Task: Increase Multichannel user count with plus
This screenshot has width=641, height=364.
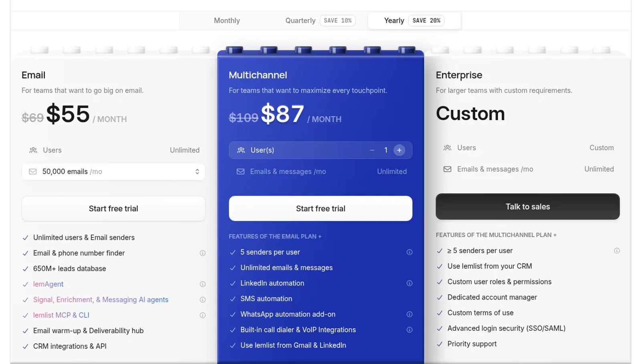Action: pyautogui.click(x=399, y=150)
